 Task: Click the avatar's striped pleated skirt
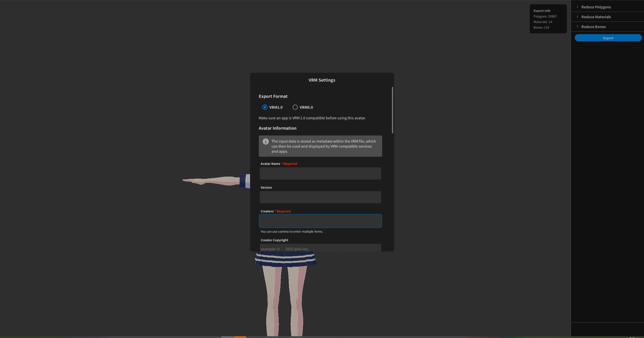[x=285, y=260]
